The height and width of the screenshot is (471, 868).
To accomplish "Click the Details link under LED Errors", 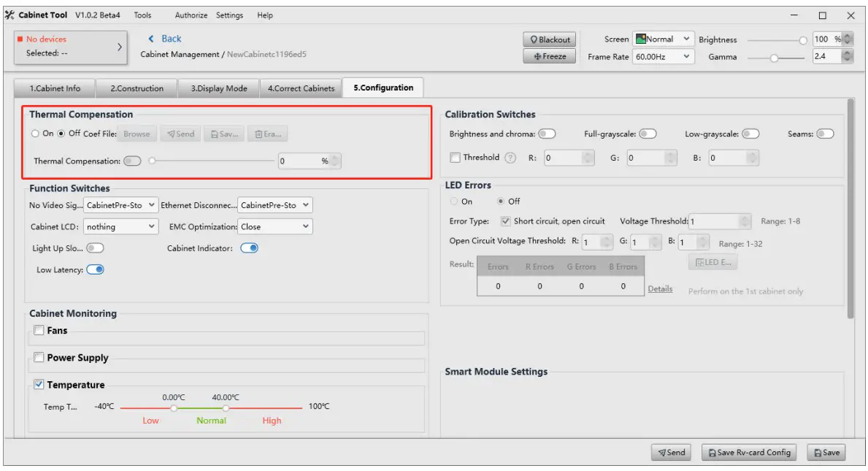I will [660, 289].
